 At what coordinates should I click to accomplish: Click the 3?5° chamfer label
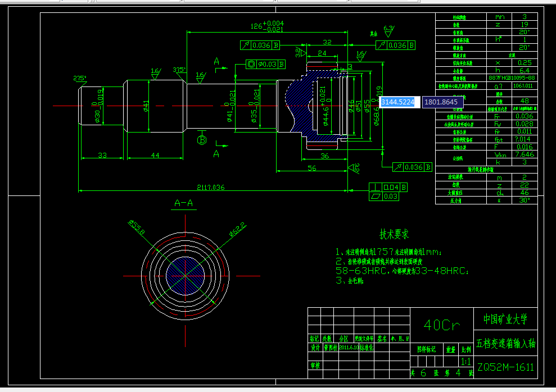(179, 70)
